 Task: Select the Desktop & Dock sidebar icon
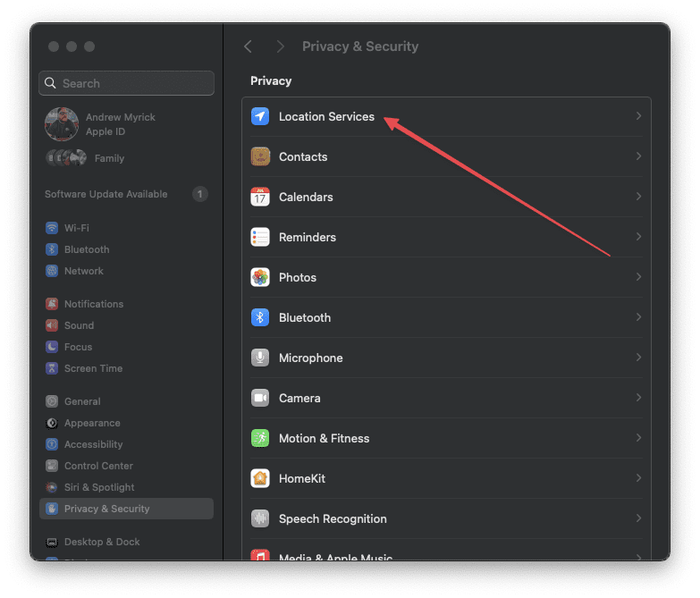point(52,543)
